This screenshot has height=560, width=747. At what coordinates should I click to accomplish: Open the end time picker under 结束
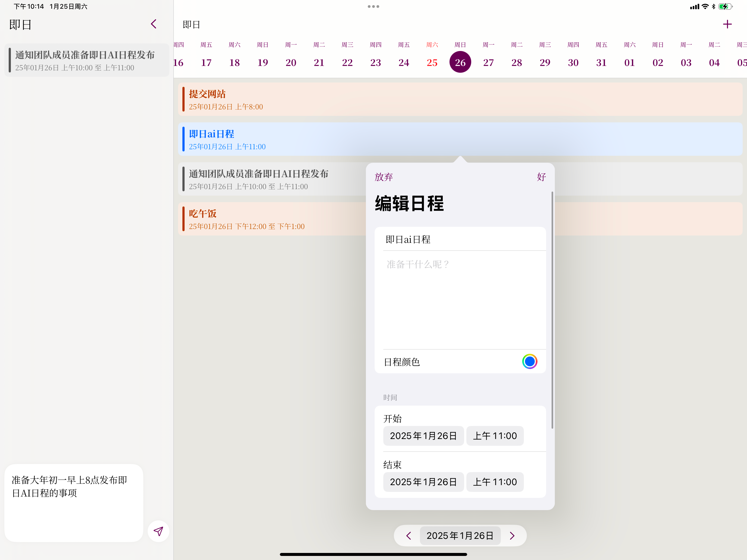495,482
